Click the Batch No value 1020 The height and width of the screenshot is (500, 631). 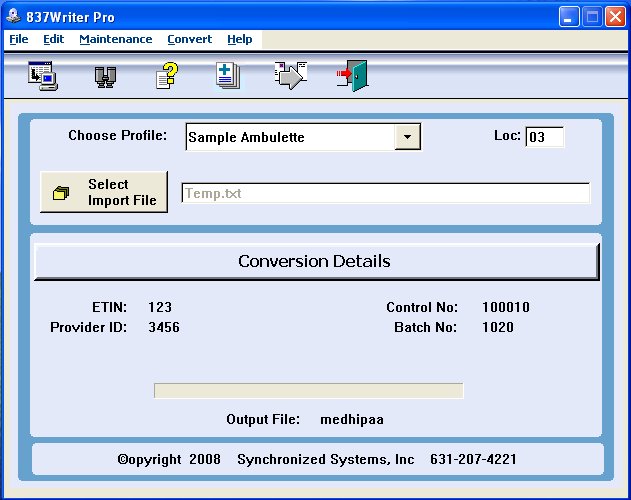pos(498,327)
